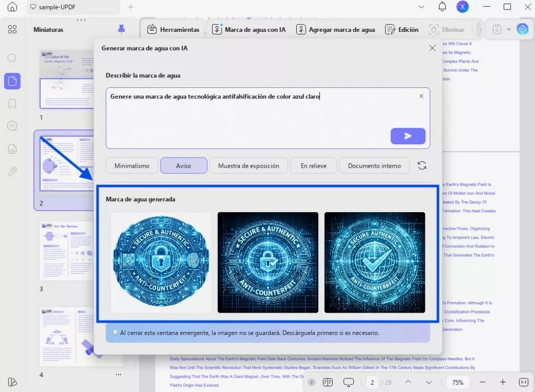
Task: Close the Generar marca de agua dialog
Action: click(432, 48)
